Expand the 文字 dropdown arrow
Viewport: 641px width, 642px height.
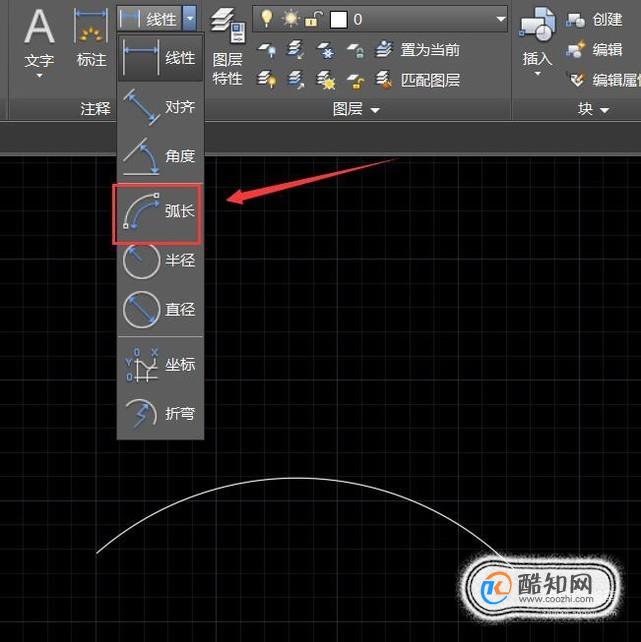pyautogui.click(x=39, y=76)
